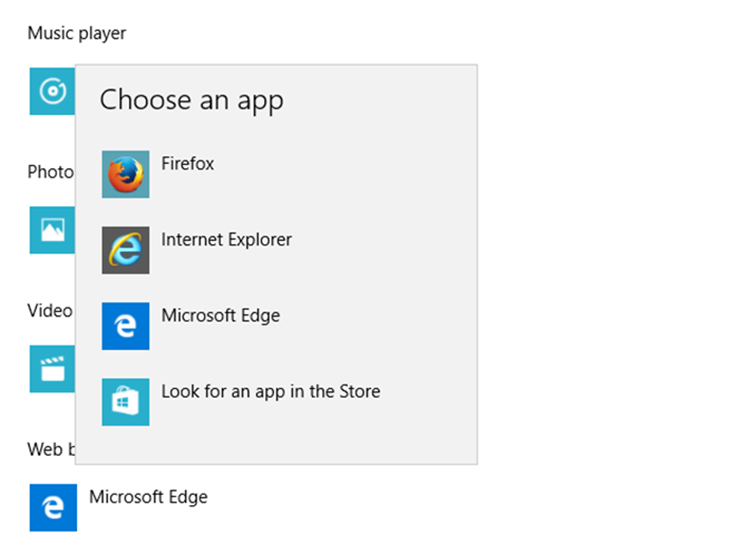Click the Music player heading
Viewport: 740px width, 554px height.
point(77,34)
